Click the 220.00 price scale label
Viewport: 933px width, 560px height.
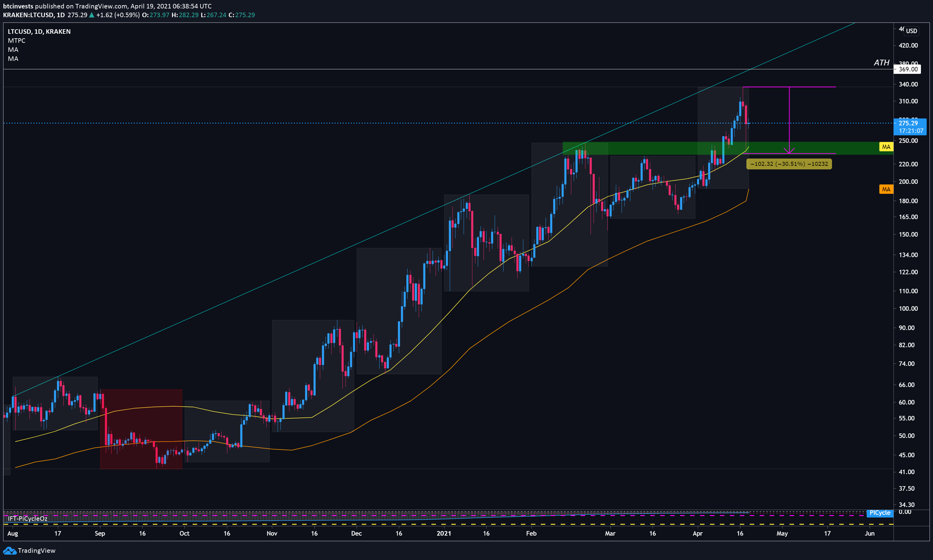pos(908,164)
